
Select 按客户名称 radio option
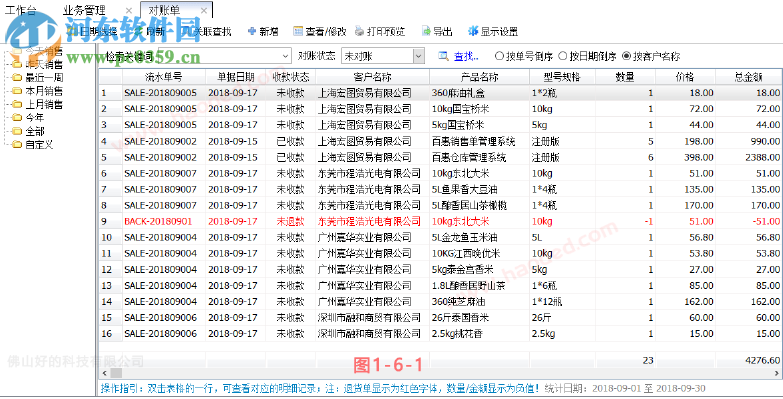(651, 56)
